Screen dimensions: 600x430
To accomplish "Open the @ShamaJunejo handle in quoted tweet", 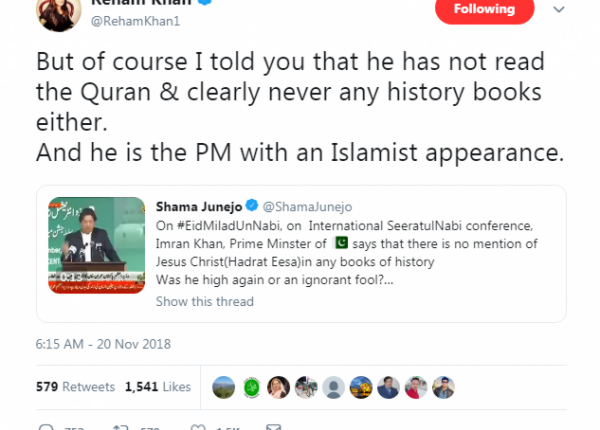I will [307, 207].
